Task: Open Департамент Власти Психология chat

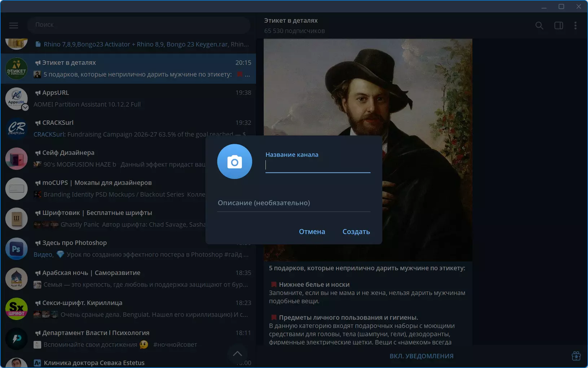Action: coord(128,338)
